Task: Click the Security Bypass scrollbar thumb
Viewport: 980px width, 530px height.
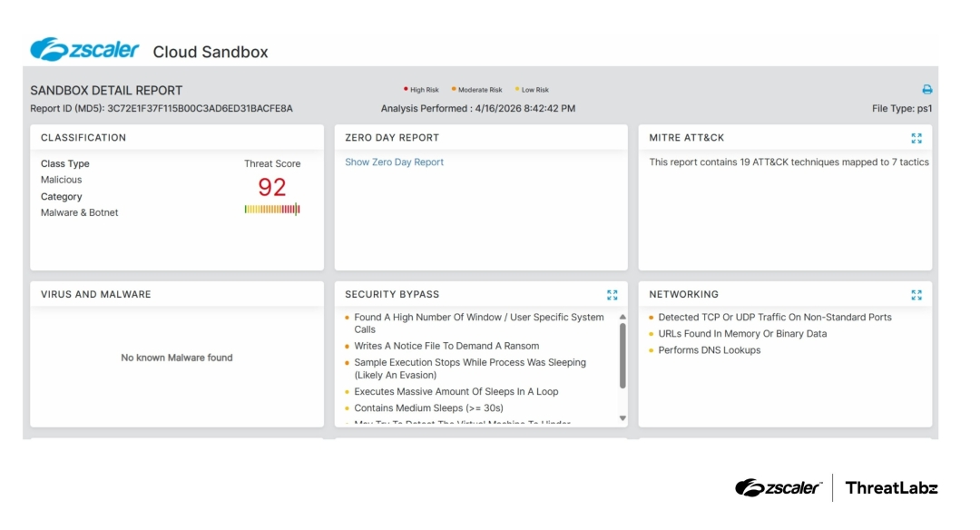Action: pyautogui.click(x=622, y=356)
